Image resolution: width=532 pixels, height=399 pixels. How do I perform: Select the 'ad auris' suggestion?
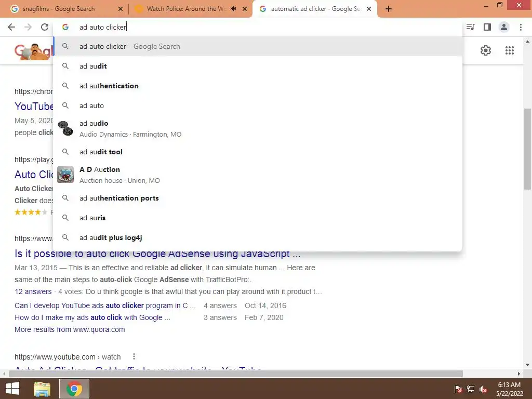[258, 218]
